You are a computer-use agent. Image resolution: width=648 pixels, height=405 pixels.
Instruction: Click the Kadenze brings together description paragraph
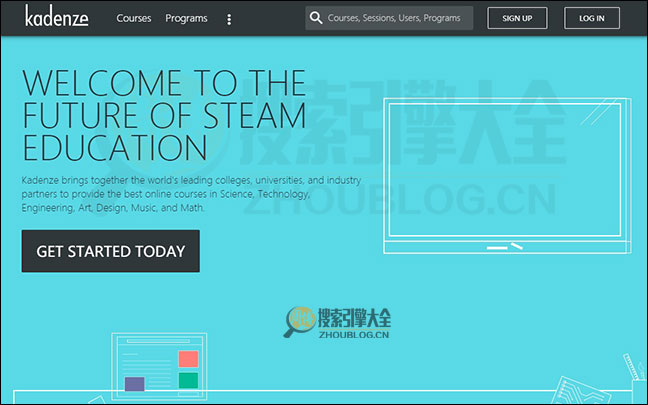[191, 193]
